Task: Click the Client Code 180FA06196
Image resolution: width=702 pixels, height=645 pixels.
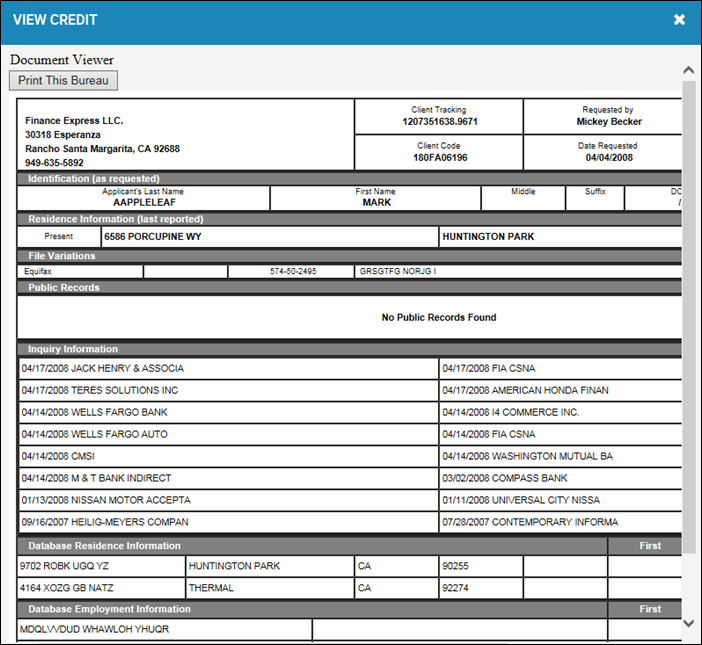Action: [x=440, y=158]
